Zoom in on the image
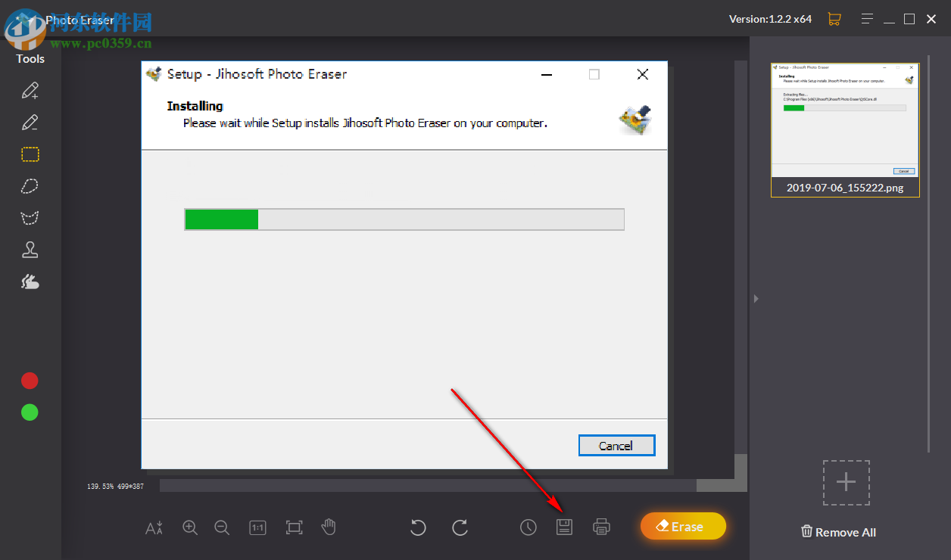This screenshot has height=560, width=951. pyautogui.click(x=190, y=527)
